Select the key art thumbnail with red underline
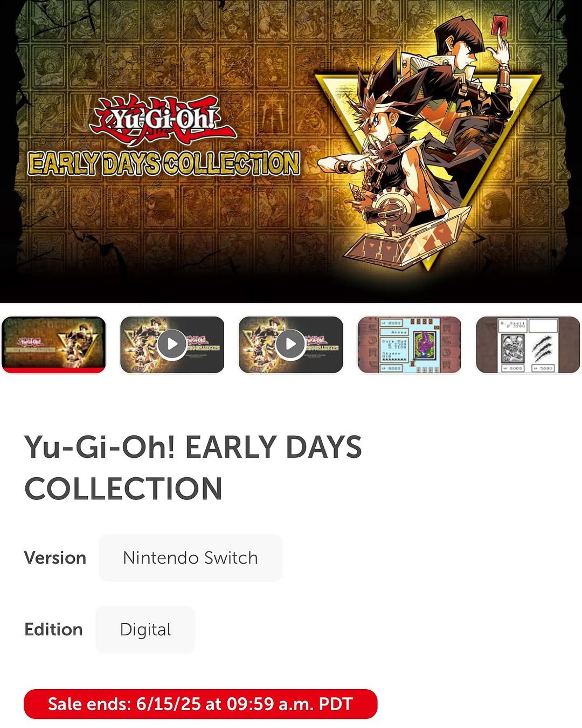This screenshot has width=582, height=728. coord(53,345)
